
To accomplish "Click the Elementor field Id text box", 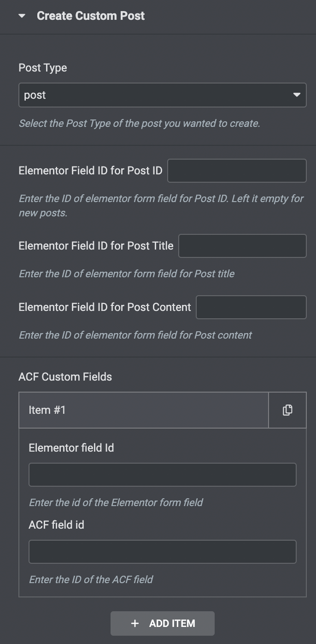I will [x=162, y=475].
